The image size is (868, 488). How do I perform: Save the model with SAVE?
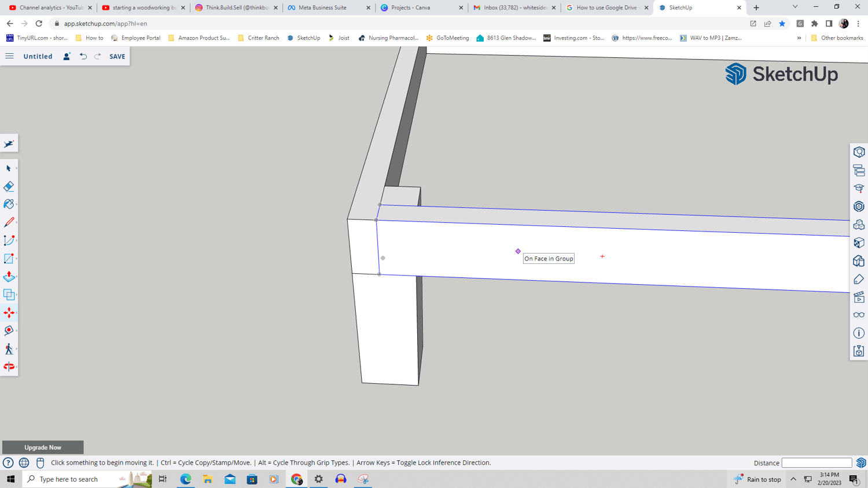[x=117, y=56]
